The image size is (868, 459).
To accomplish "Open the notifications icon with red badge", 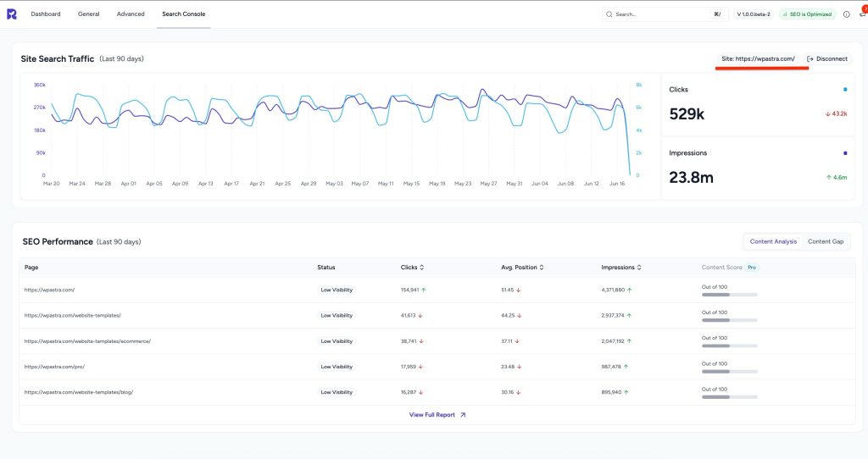I will coord(862,14).
